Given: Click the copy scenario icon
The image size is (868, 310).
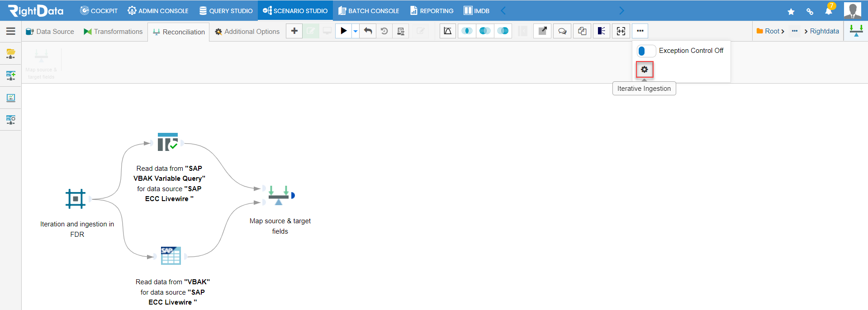Looking at the screenshot, I should point(582,31).
